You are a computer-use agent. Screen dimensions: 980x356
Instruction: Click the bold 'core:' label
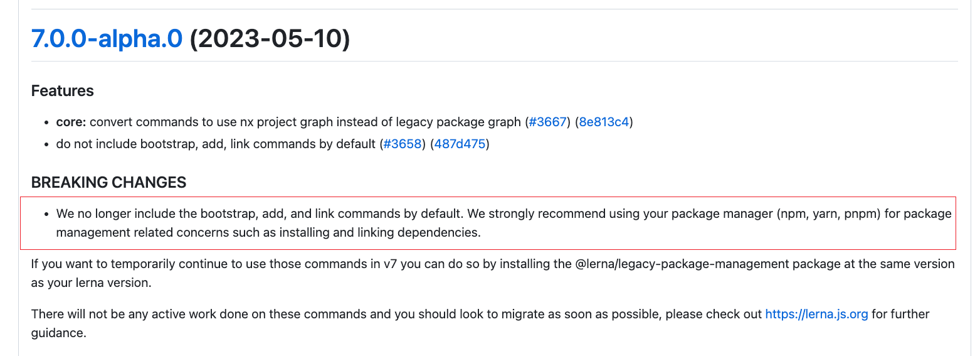[71, 122]
